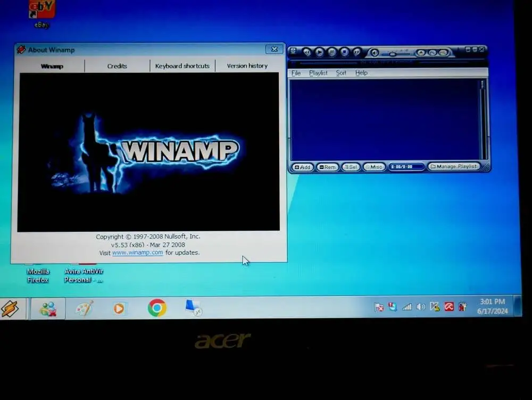Open the Add files dropdown button
The image size is (532, 400).
pyautogui.click(x=302, y=167)
